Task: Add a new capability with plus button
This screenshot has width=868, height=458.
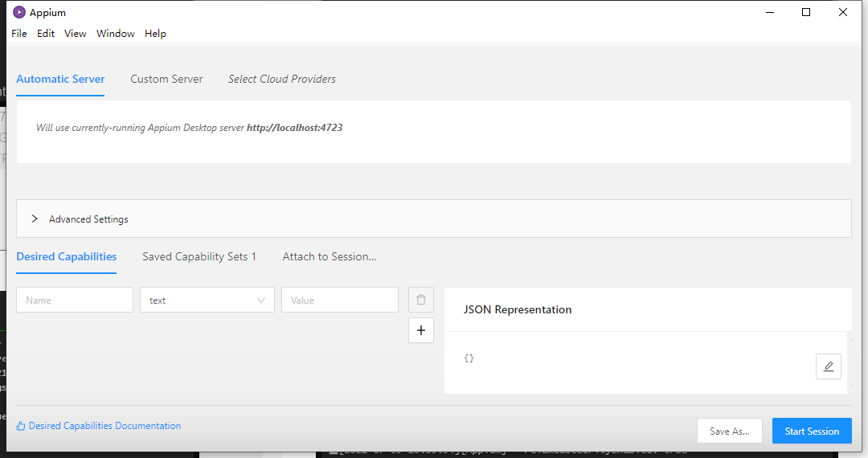Action: point(421,330)
